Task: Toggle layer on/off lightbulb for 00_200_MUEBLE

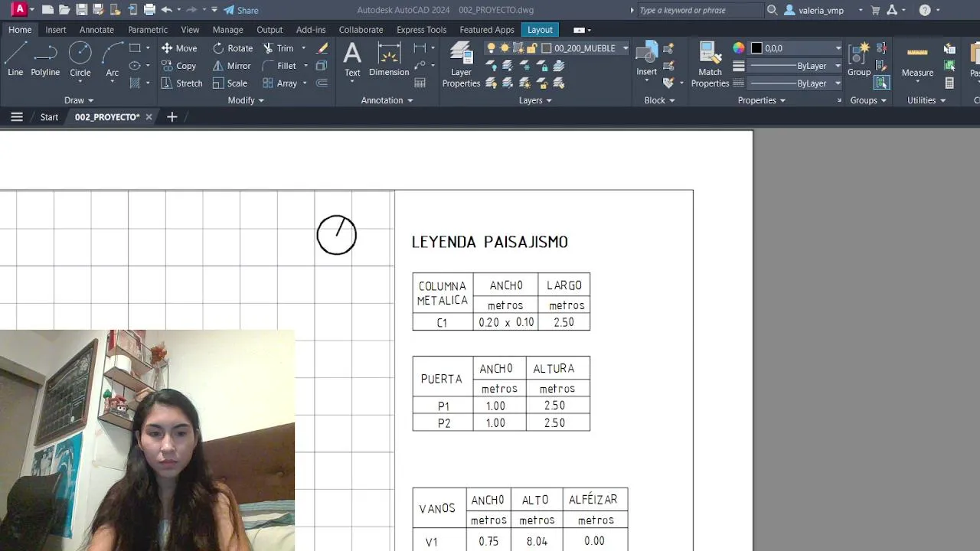Action: pyautogui.click(x=491, y=47)
